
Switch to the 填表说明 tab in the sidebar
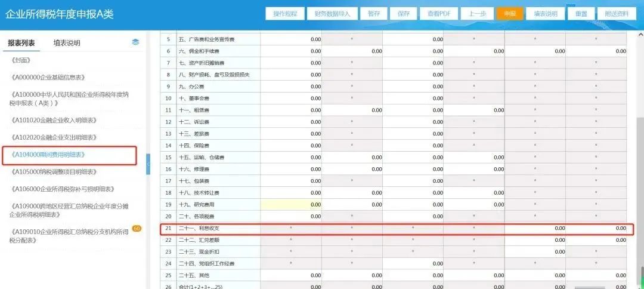[x=67, y=43]
